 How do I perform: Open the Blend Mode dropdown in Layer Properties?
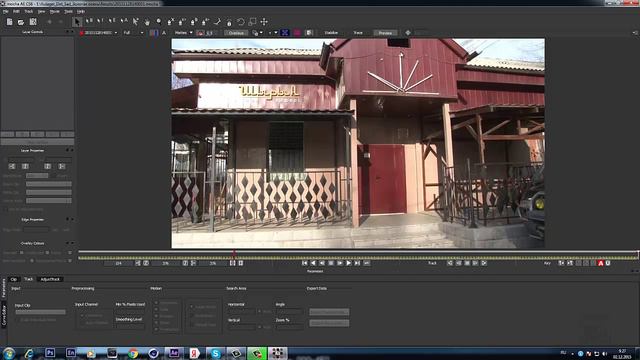click(x=37, y=176)
